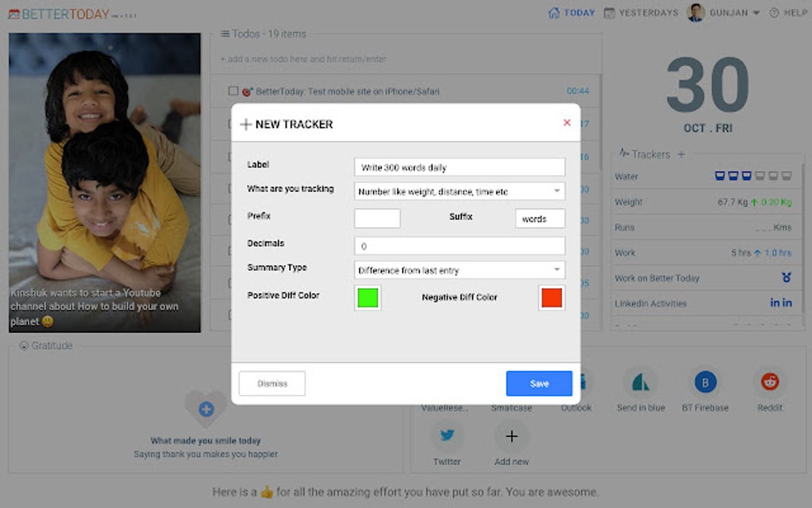Pick the green Positive Diff Color swatch
The height and width of the screenshot is (508, 812).
368,298
